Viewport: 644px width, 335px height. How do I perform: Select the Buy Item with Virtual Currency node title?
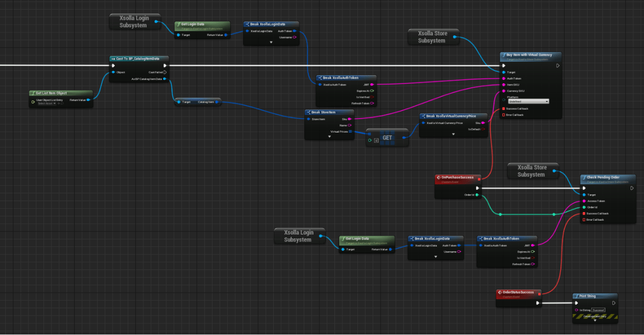point(530,55)
